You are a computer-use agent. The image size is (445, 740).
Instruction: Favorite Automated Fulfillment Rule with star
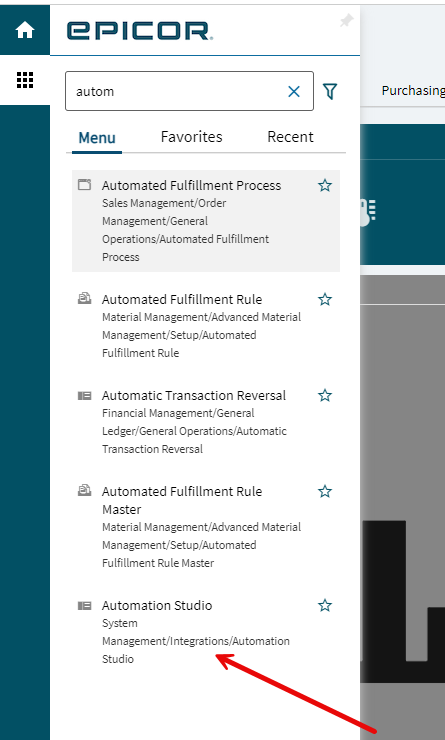[x=325, y=300]
